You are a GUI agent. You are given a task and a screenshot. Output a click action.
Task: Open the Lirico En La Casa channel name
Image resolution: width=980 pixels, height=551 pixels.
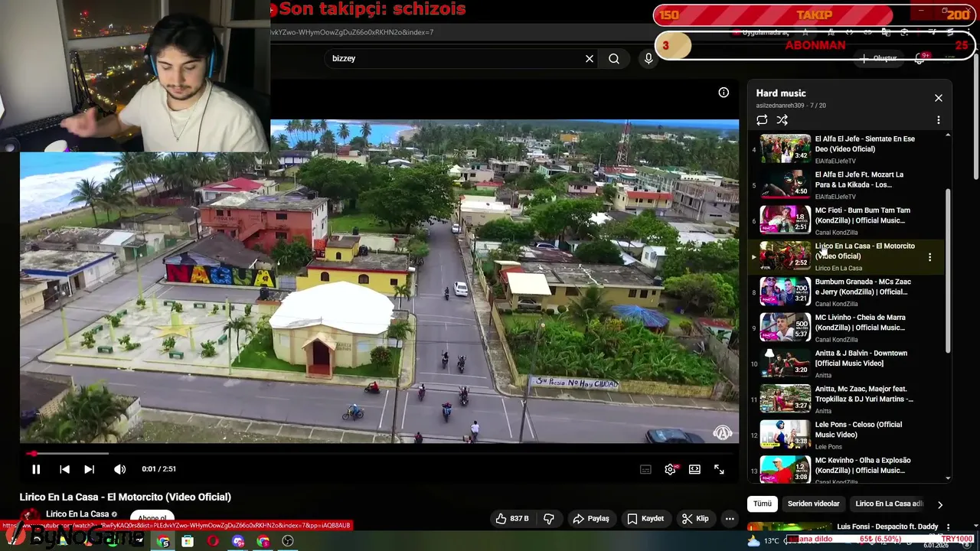pos(77,514)
